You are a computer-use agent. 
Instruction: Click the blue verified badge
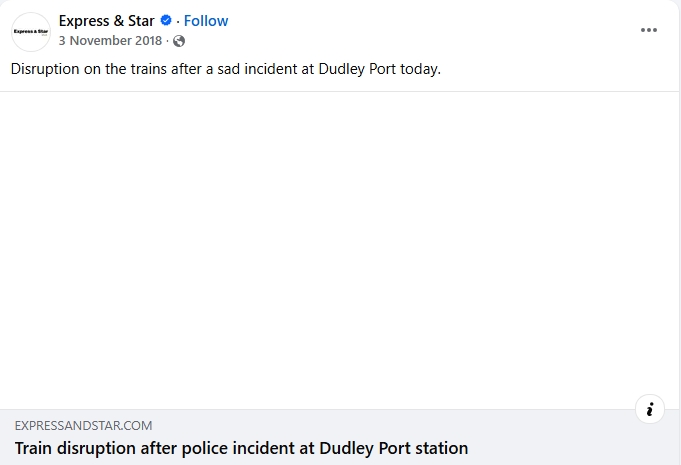tap(166, 21)
